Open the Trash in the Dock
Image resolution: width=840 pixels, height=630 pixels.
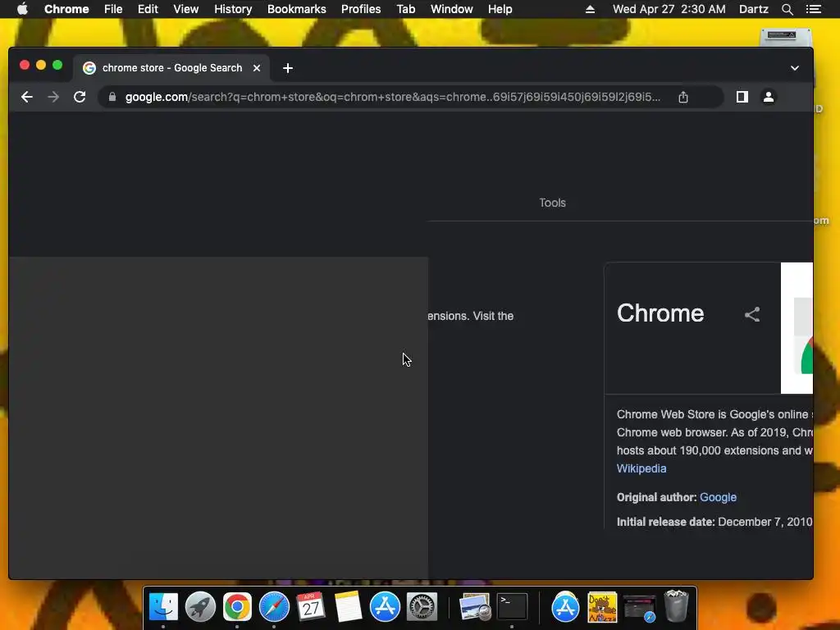(x=676, y=606)
